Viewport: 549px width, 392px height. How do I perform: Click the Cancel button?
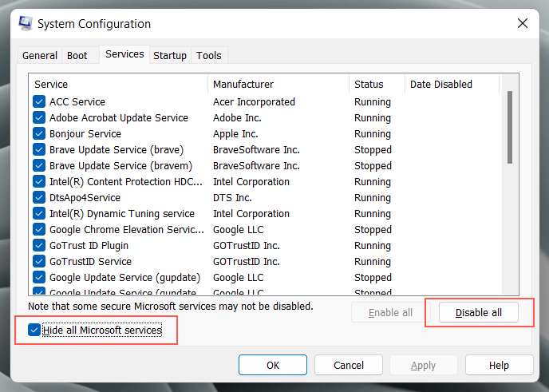tap(349, 365)
